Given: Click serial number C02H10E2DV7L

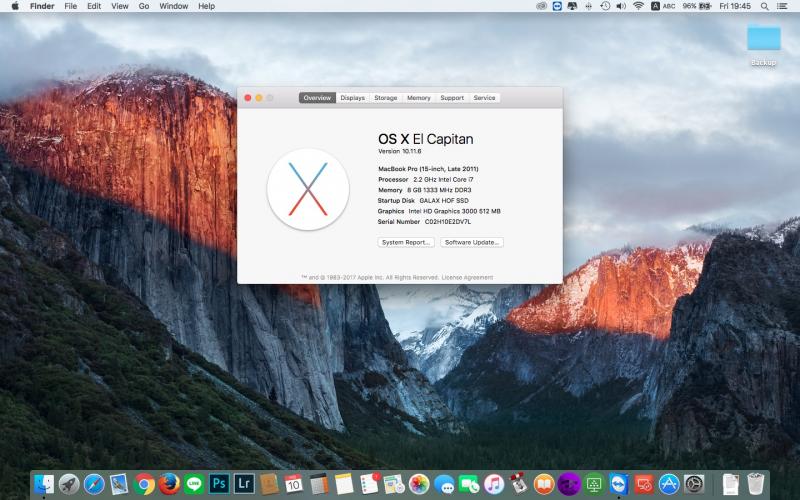Looking at the screenshot, I should (x=448, y=221).
